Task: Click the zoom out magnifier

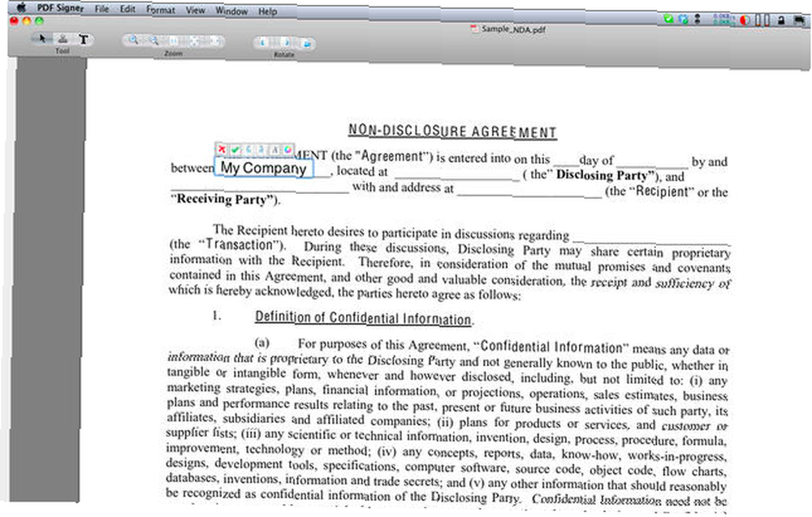Action: click(153, 41)
